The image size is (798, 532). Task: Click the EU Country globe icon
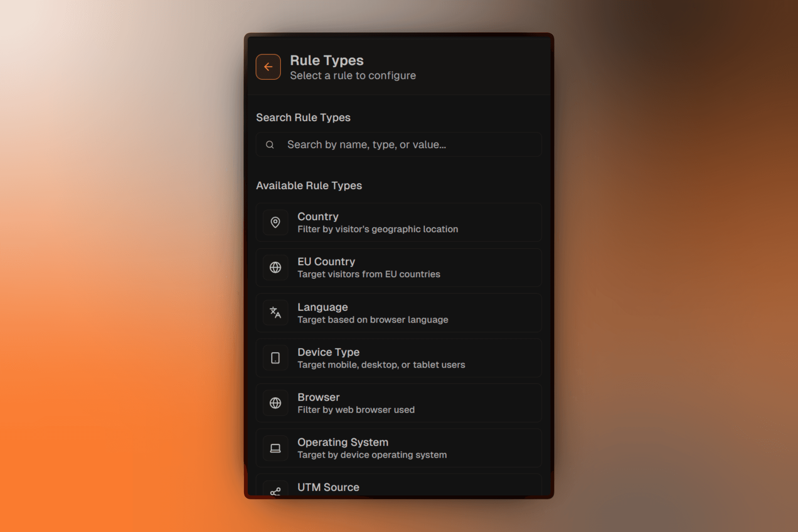pos(275,267)
